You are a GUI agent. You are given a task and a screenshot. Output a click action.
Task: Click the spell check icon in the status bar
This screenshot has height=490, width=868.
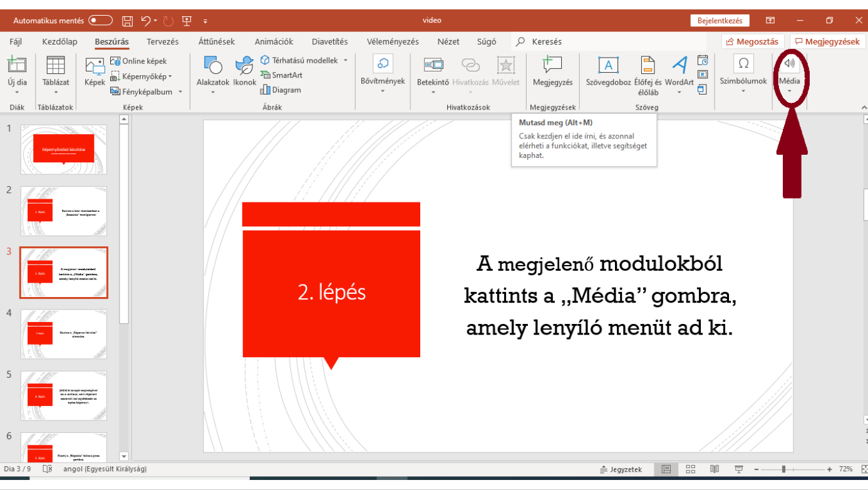(48, 469)
